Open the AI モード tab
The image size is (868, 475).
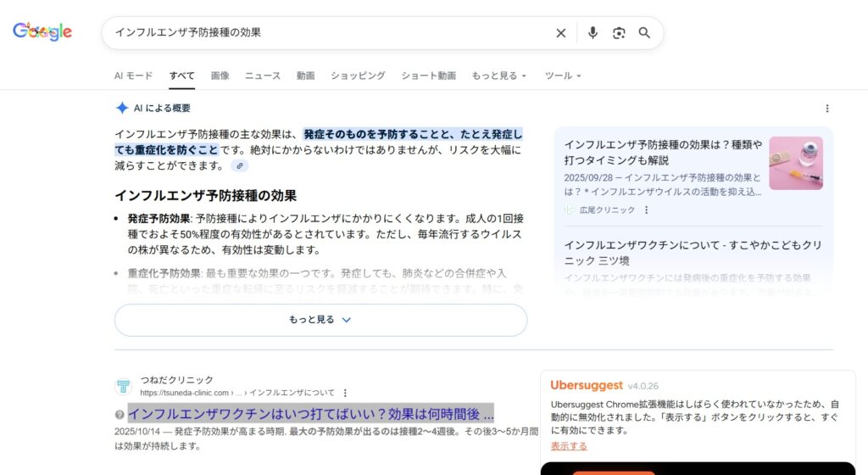point(133,75)
